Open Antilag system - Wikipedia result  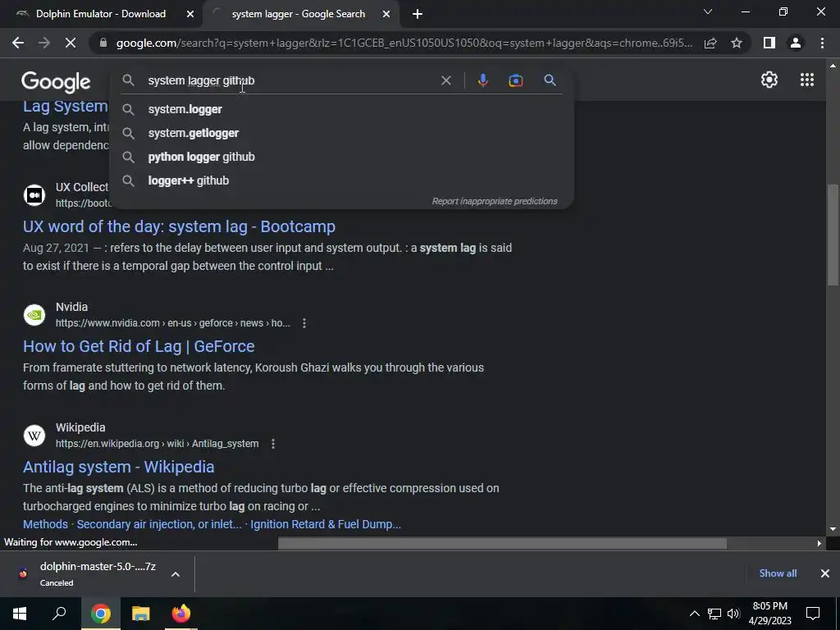click(118, 467)
